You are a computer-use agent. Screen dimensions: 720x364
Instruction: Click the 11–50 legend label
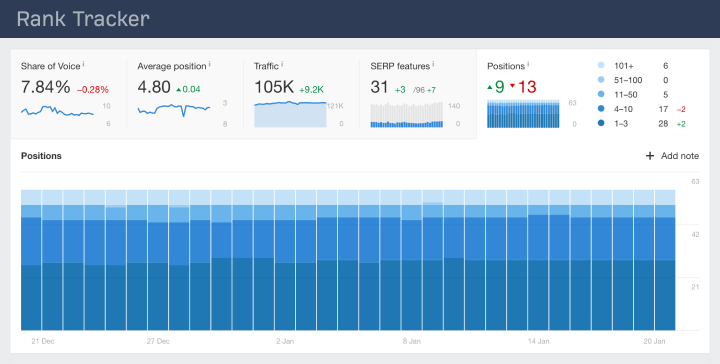pos(625,95)
